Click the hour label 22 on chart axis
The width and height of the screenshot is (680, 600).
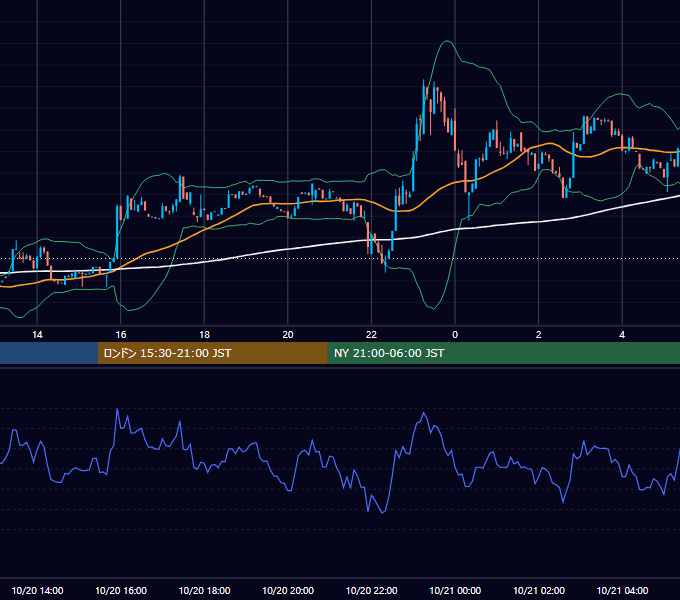(x=371, y=335)
